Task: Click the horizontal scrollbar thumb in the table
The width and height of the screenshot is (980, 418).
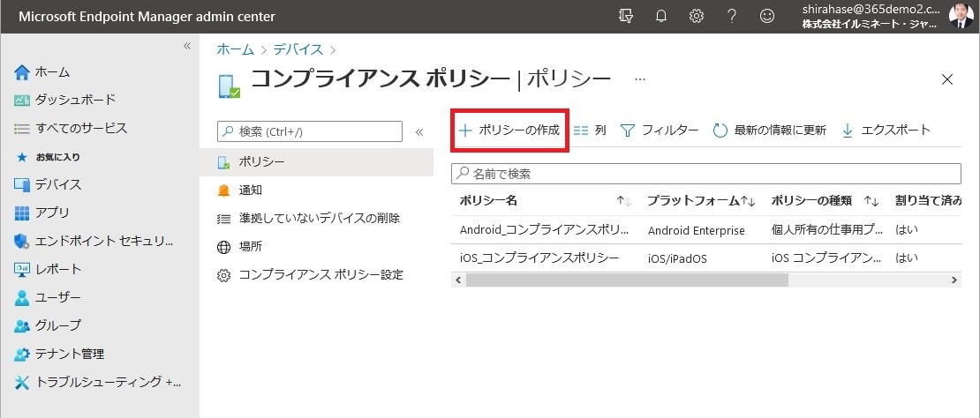Action: 627,280
